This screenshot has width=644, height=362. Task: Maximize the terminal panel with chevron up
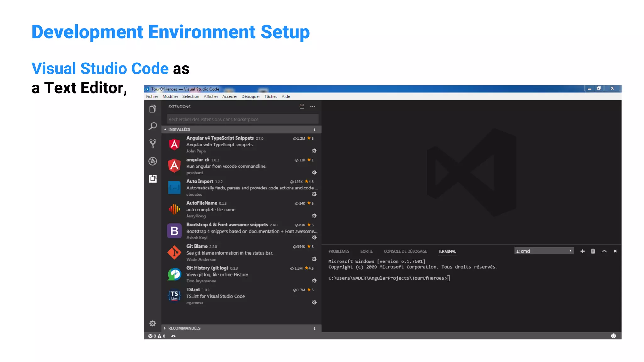604,251
